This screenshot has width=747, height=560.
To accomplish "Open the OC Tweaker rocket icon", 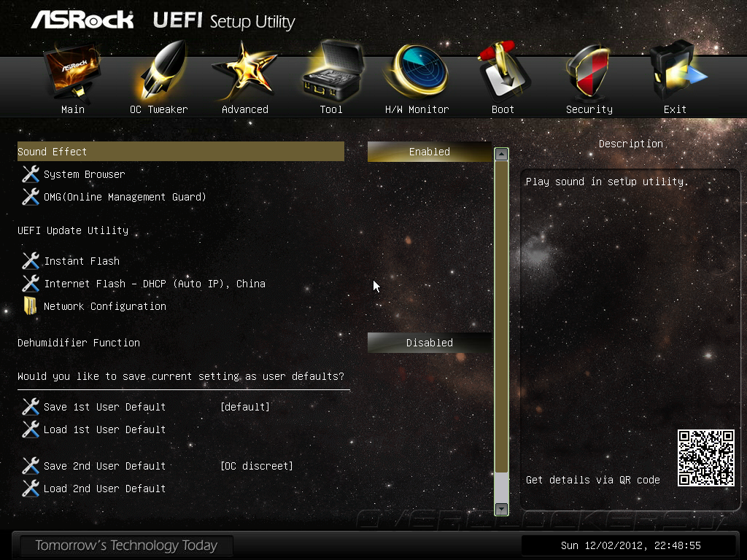I will coord(161,71).
